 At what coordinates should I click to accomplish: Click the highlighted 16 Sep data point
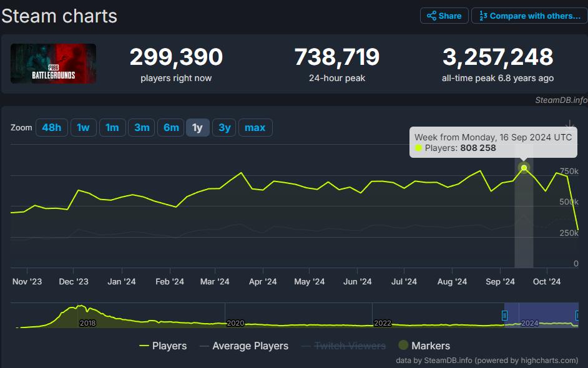point(524,168)
